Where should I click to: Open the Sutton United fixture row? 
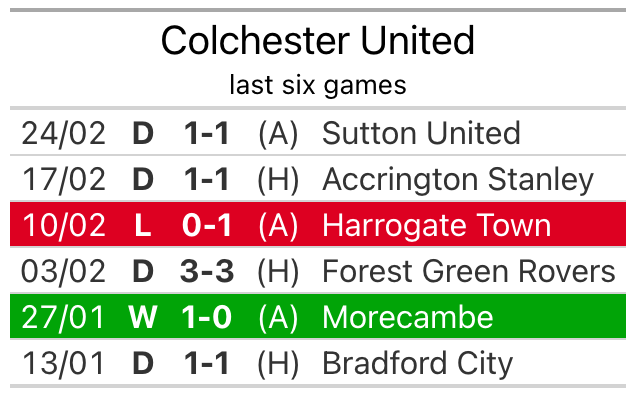tap(318, 133)
